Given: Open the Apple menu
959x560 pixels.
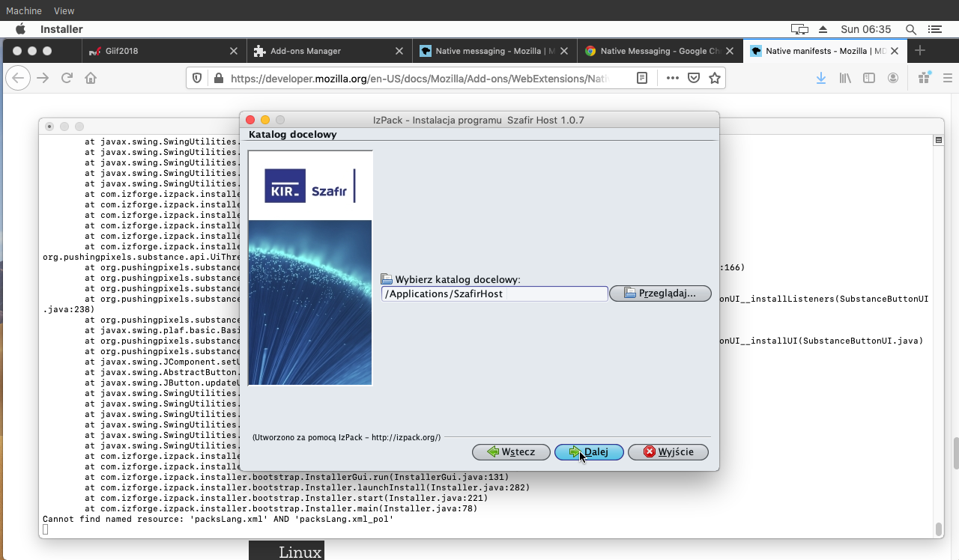Looking at the screenshot, I should [x=20, y=29].
